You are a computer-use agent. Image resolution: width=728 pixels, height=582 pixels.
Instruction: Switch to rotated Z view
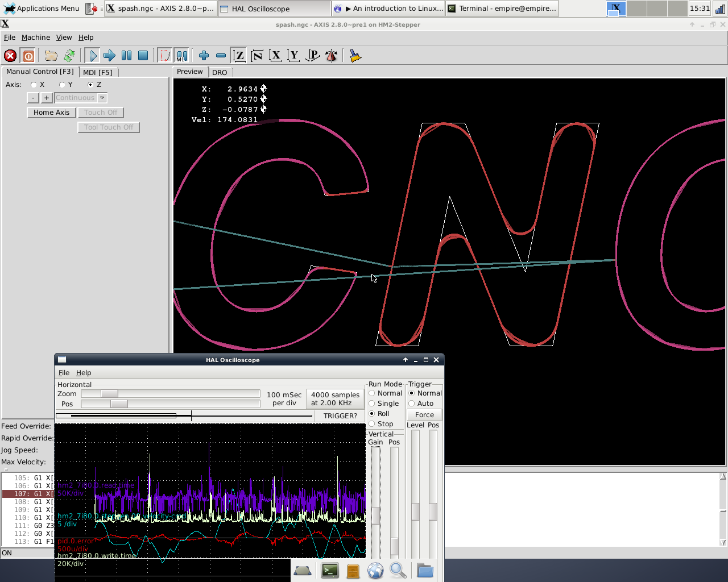click(x=257, y=56)
